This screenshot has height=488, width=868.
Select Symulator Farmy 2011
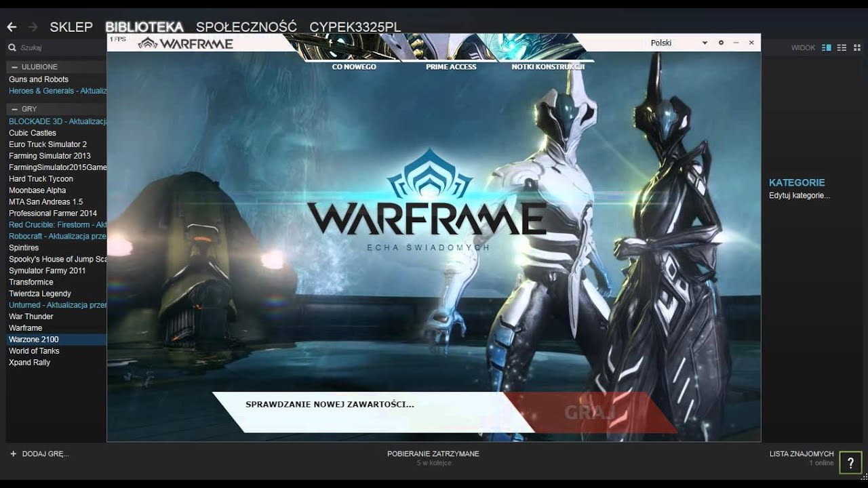tap(47, 271)
